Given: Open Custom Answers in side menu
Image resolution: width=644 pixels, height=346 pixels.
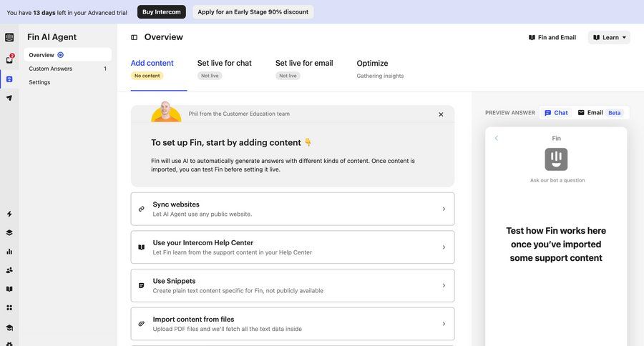Looking at the screenshot, I should pyautogui.click(x=67, y=69).
